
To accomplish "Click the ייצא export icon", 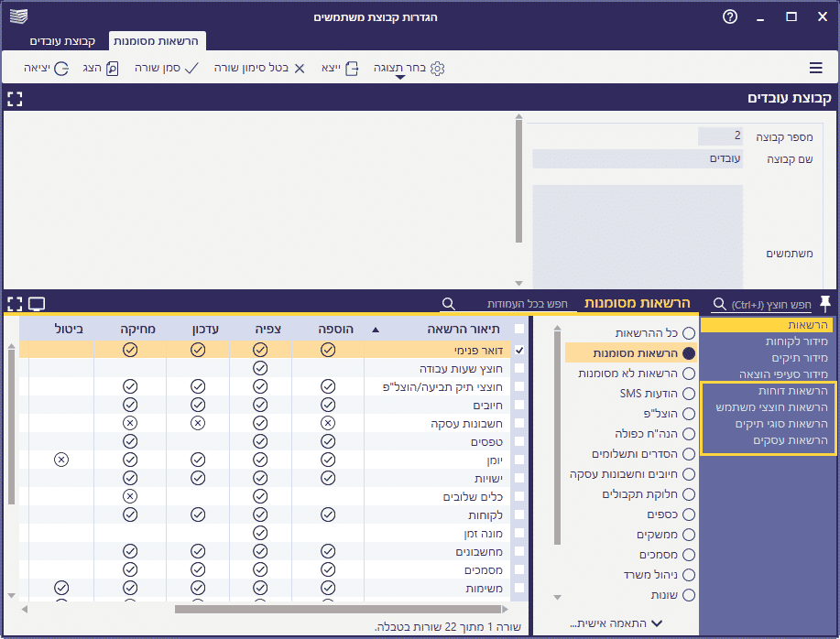I will tap(352, 69).
